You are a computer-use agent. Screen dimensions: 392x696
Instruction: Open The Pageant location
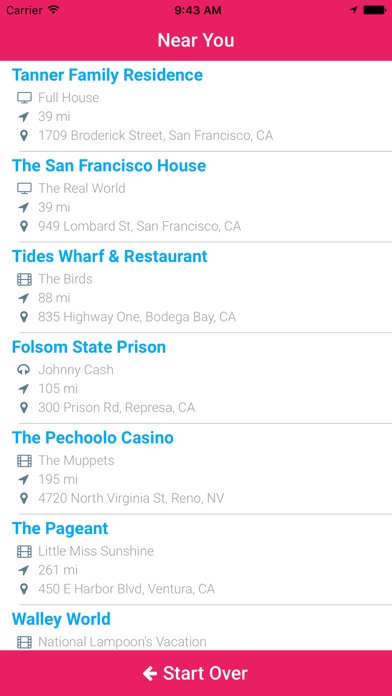pyautogui.click(x=196, y=559)
